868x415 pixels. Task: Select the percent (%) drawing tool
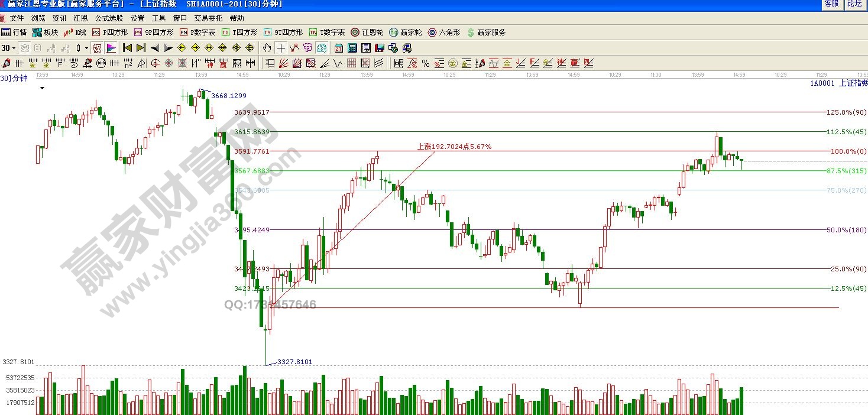coord(425,63)
